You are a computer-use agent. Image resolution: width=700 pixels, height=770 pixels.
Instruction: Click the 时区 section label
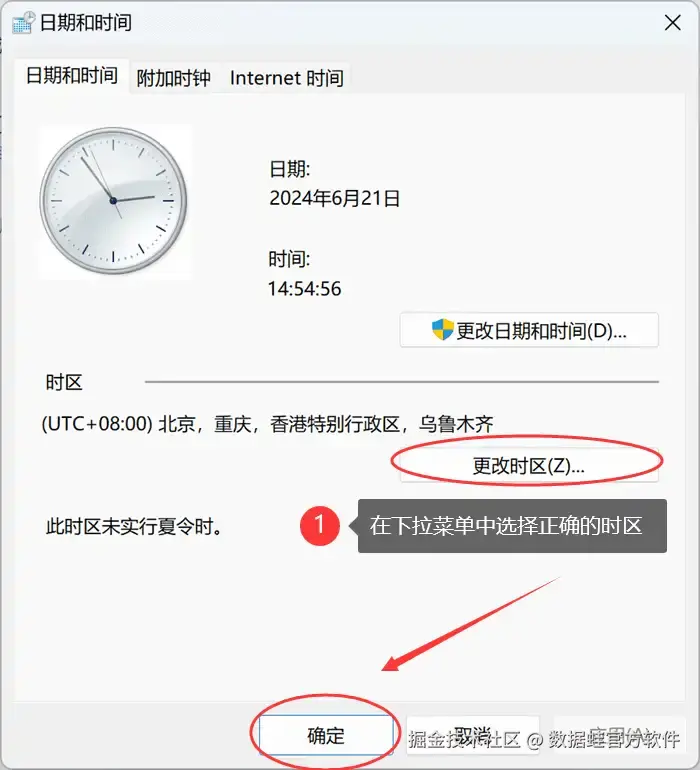click(64, 382)
